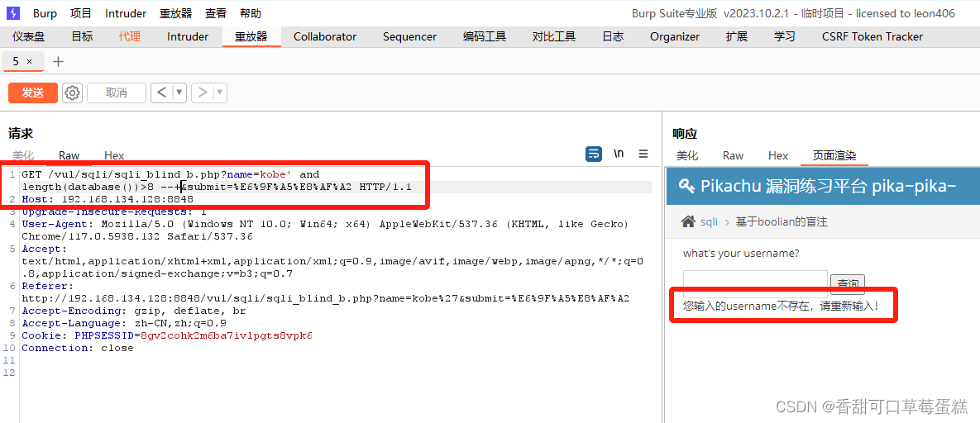Toggle word wrap icon in request pane
Screen dimensions: 980x423
point(594,154)
